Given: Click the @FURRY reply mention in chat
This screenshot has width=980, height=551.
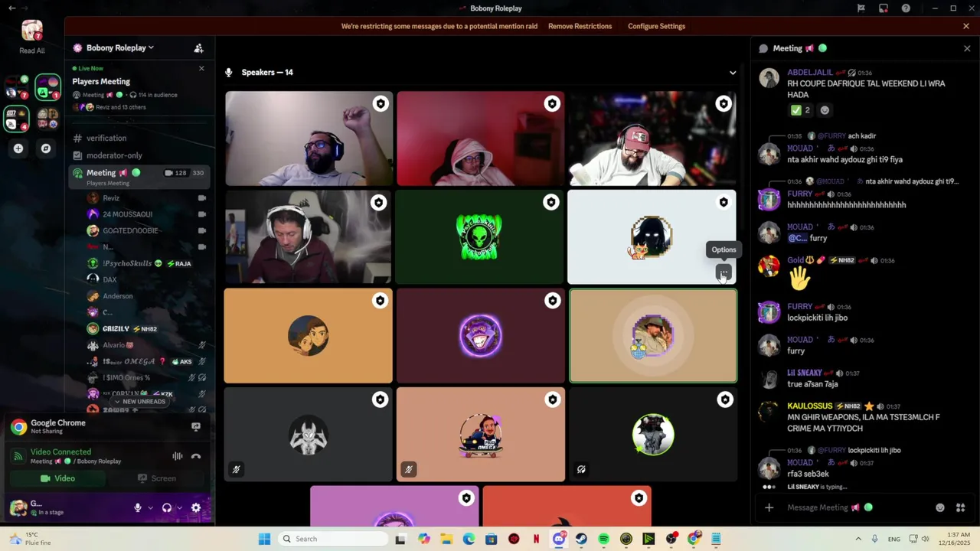Looking at the screenshot, I should tap(831, 136).
